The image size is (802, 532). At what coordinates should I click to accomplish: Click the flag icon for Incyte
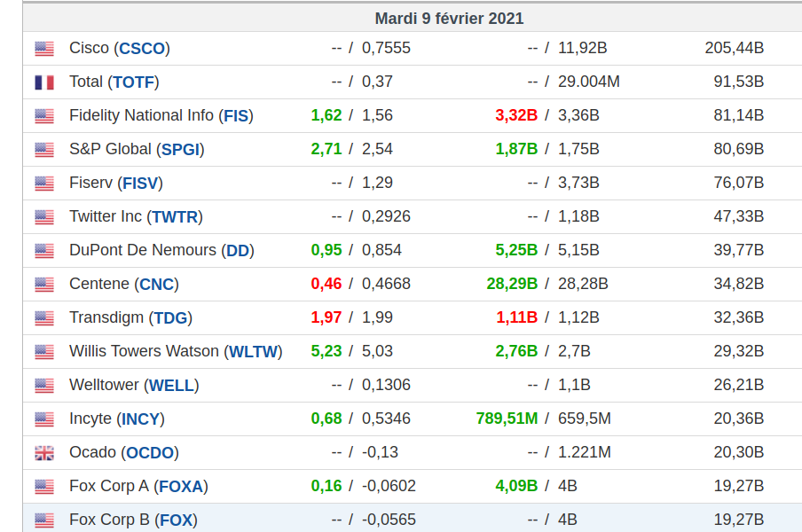pos(44,419)
